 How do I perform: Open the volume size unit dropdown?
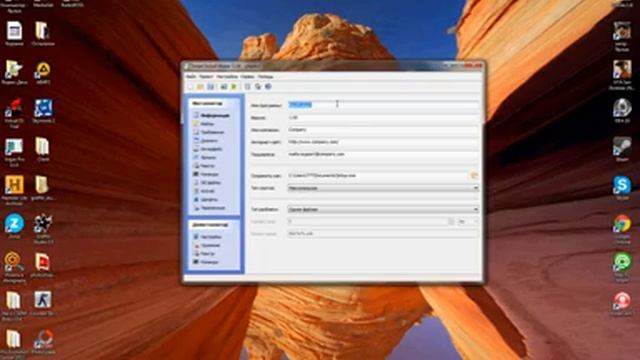[468, 222]
